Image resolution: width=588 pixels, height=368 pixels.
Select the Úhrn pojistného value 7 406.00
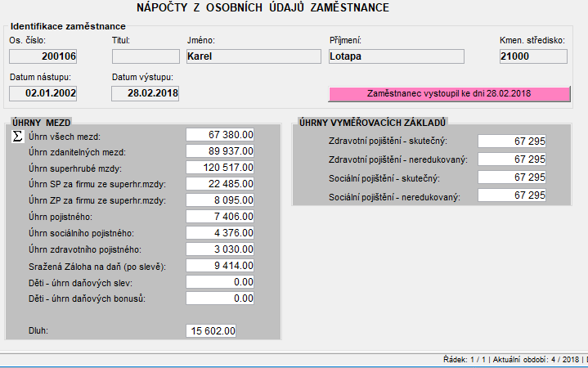coord(220,217)
